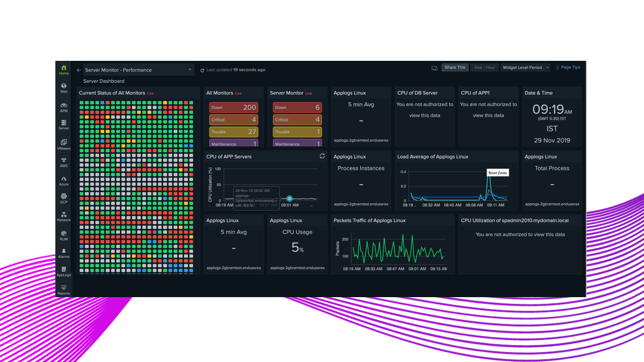Screen dimensions: 644x362
Task: Click Reset Zoom on Load Average chart
Action: (498, 172)
